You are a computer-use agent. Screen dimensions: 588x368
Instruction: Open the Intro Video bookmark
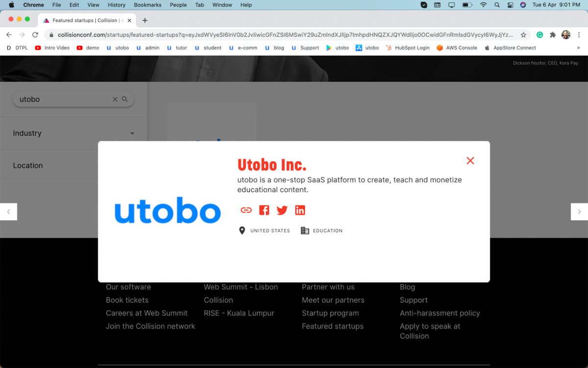(52, 48)
